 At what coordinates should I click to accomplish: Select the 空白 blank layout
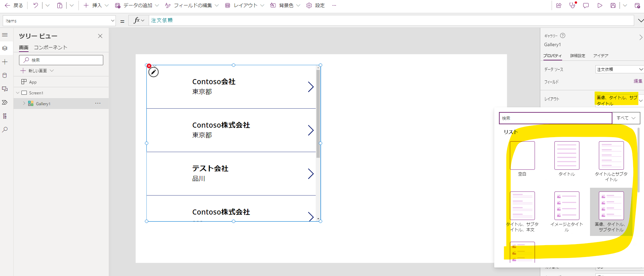[522, 159]
